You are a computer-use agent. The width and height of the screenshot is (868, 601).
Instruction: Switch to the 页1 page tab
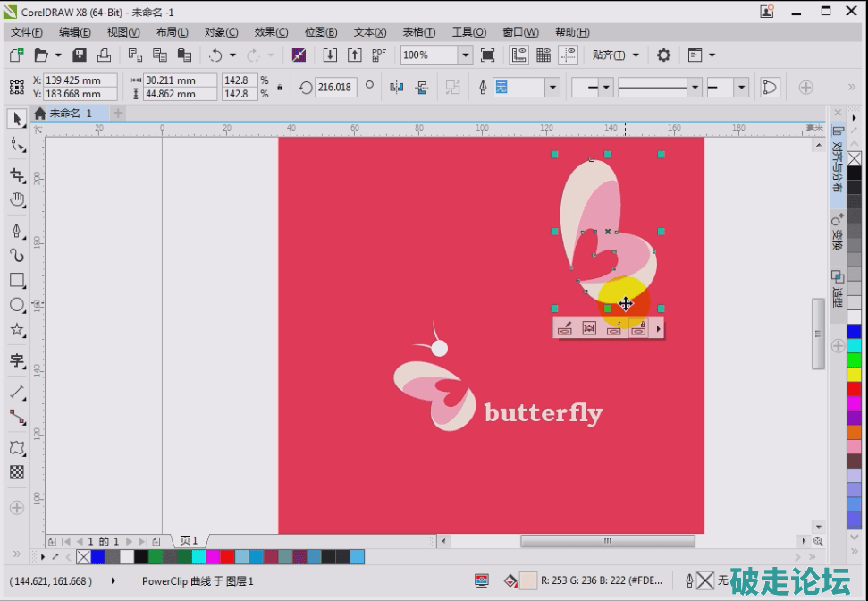tap(189, 541)
